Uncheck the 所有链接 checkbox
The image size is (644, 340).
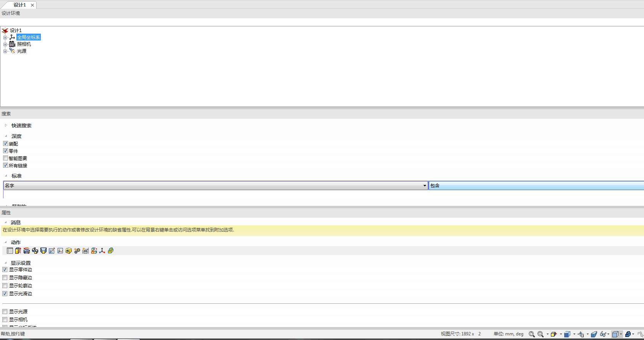tap(5, 165)
